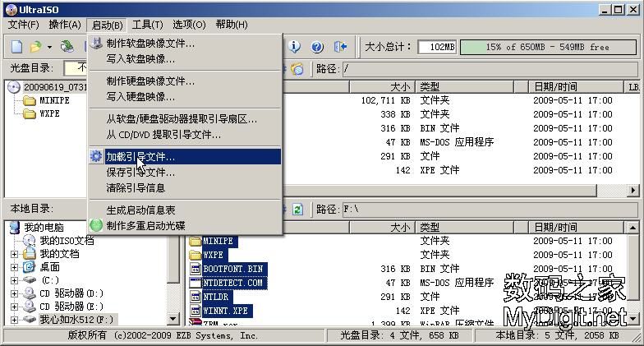Screen dimensions: 644x346
Task: Click the WXPE folder icon in disc tree
Action: 30,113
